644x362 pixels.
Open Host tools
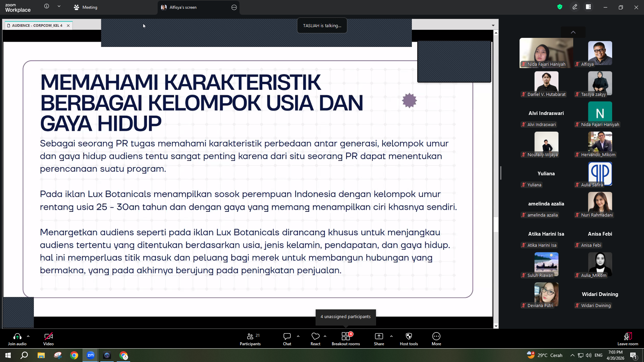[409, 339]
